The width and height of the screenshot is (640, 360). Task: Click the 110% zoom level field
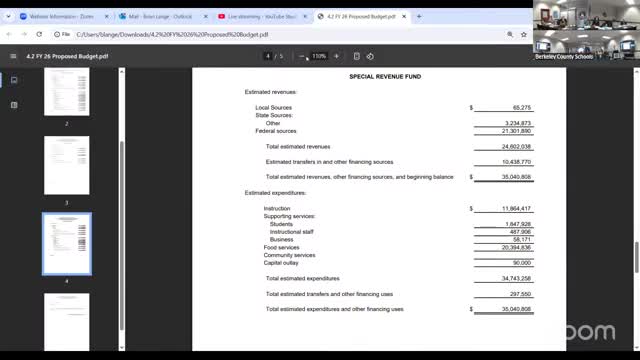(x=319, y=56)
